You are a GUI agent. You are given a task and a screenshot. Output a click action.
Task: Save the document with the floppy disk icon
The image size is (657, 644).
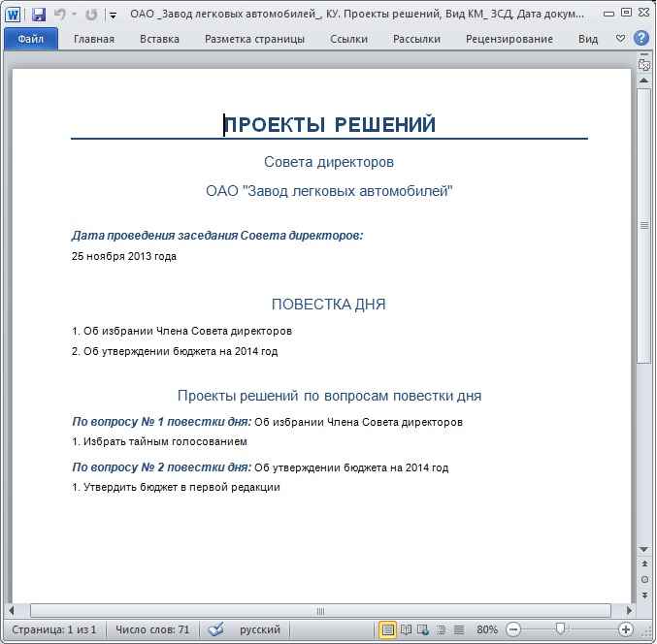coord(39,15)
